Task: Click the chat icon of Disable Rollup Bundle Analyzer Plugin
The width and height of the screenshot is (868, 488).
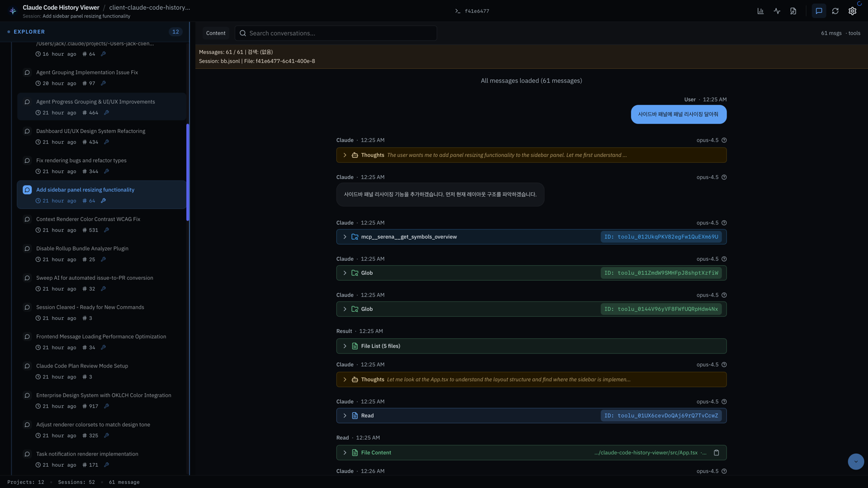Action: pyautogui.click(x=27, y=249)
